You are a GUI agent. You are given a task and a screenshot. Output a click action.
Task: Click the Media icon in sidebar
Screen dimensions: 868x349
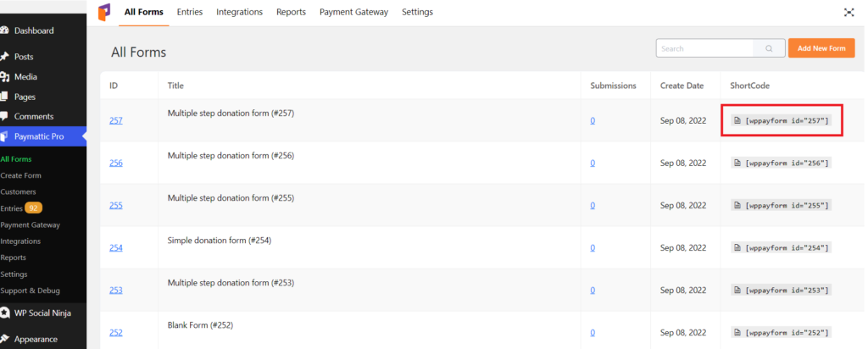[4, 77]
